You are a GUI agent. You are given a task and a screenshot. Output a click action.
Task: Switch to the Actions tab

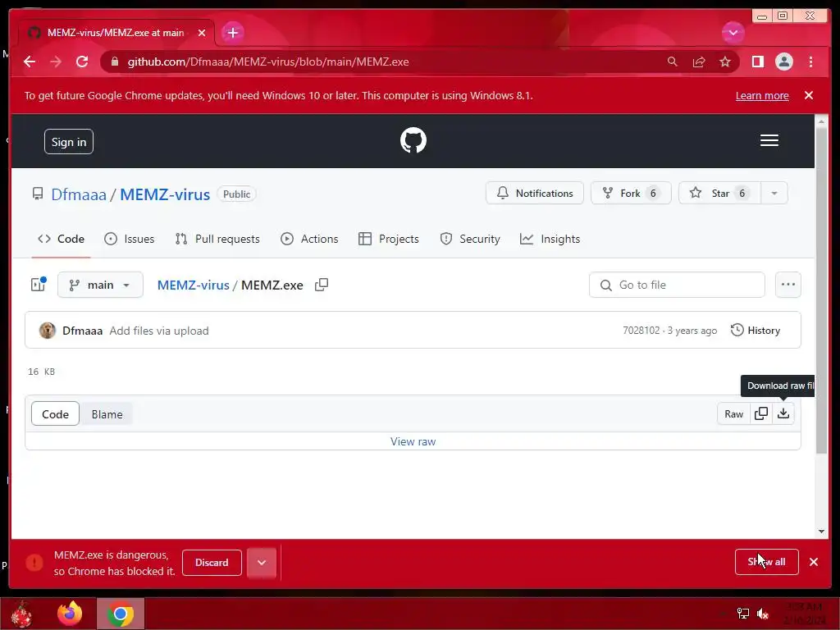pos(309,239)
